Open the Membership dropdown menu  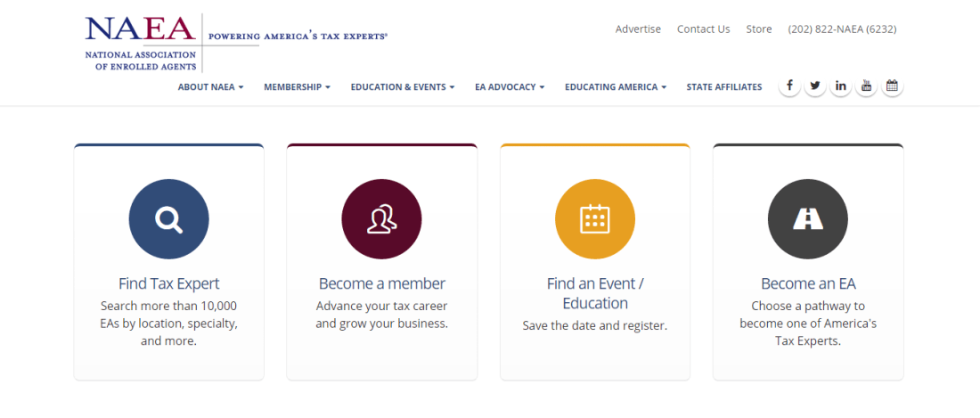[297, 87]
